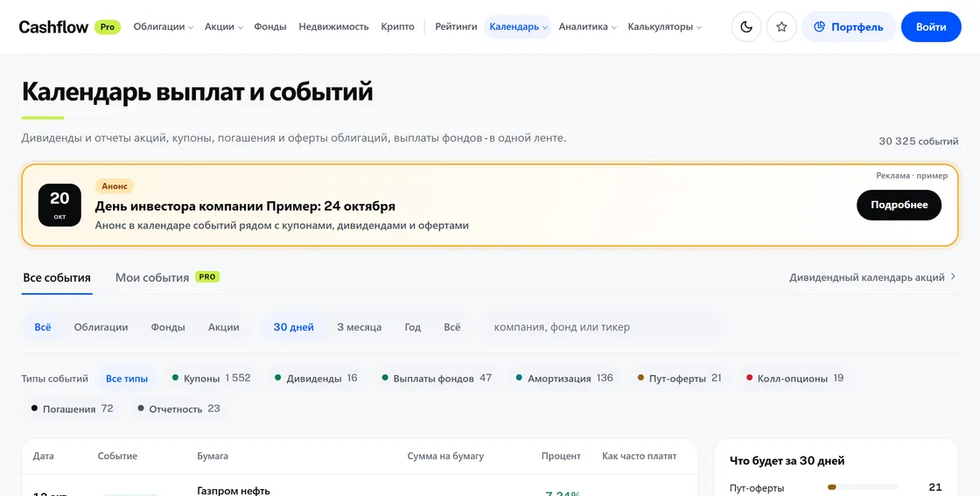
Task: Filter by Дивиденды 16
Action: (x=316, y=378)
